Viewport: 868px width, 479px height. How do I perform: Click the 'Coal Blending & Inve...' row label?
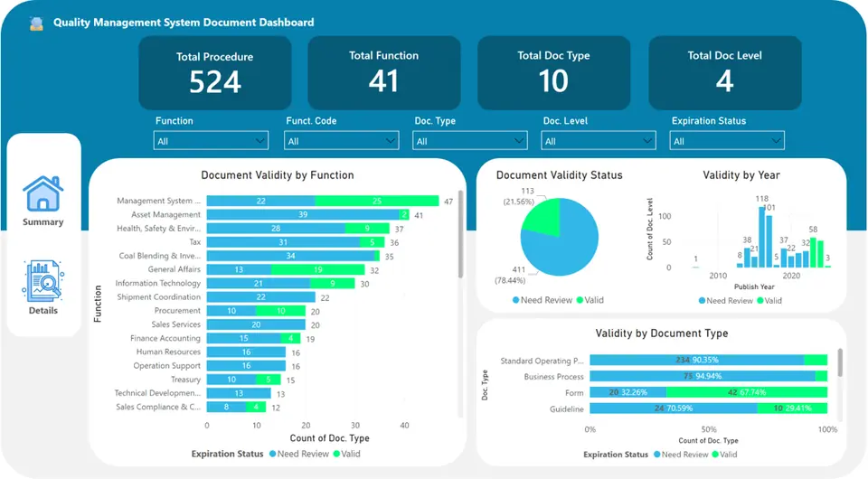pos(159,256)
